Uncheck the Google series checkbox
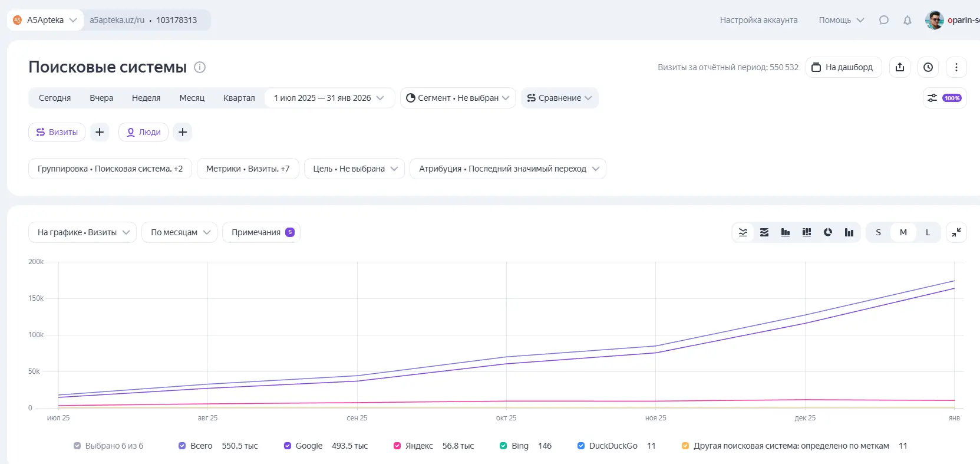This screenshot has height=464, width=980. click(288, 446)
